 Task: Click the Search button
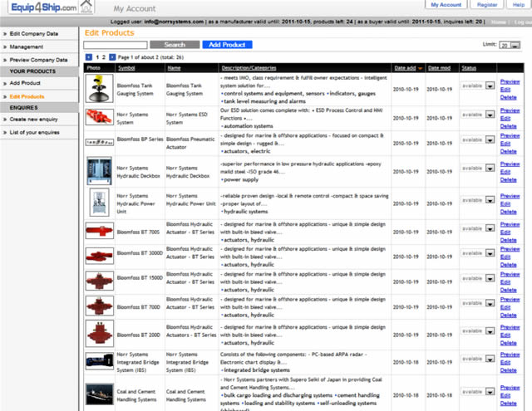coord(175,45)
